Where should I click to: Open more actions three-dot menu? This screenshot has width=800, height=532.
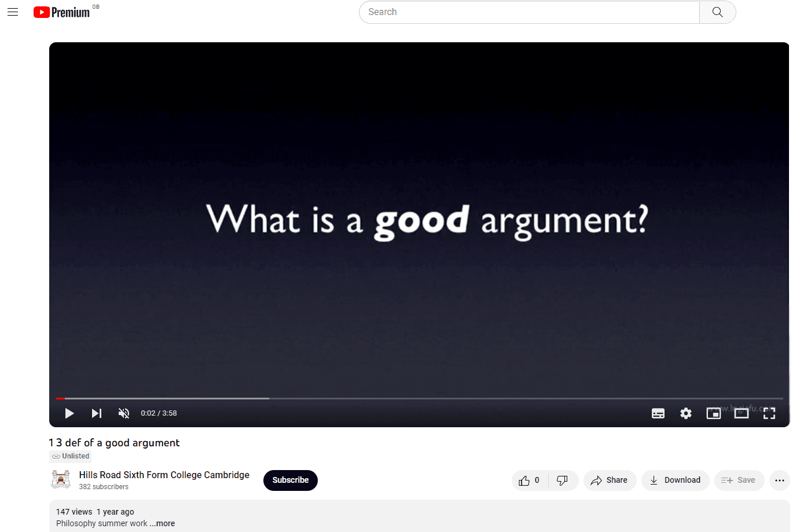tap(780, 480)
